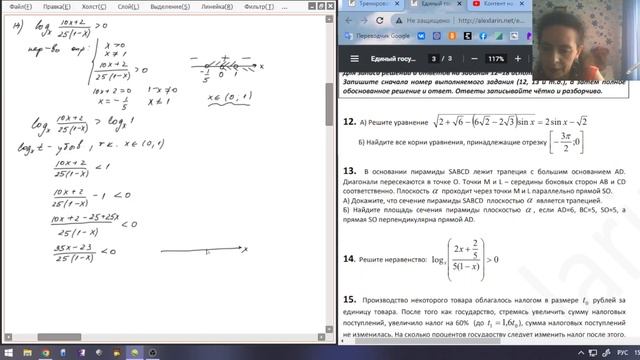The image size is (640, 360).
Task: Zoom out the PDF with minus button
Action: (474, 59)
